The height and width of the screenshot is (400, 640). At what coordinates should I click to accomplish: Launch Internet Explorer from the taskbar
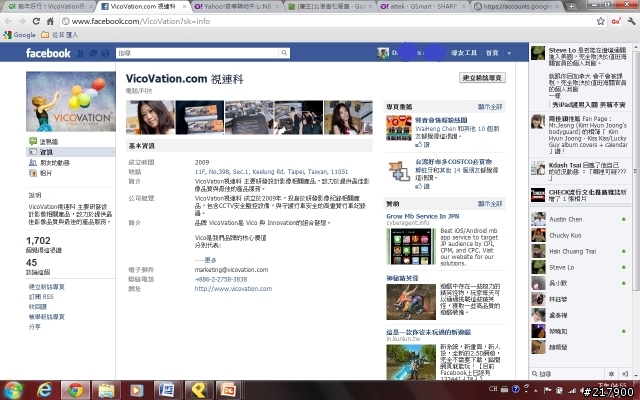[44, 391]
